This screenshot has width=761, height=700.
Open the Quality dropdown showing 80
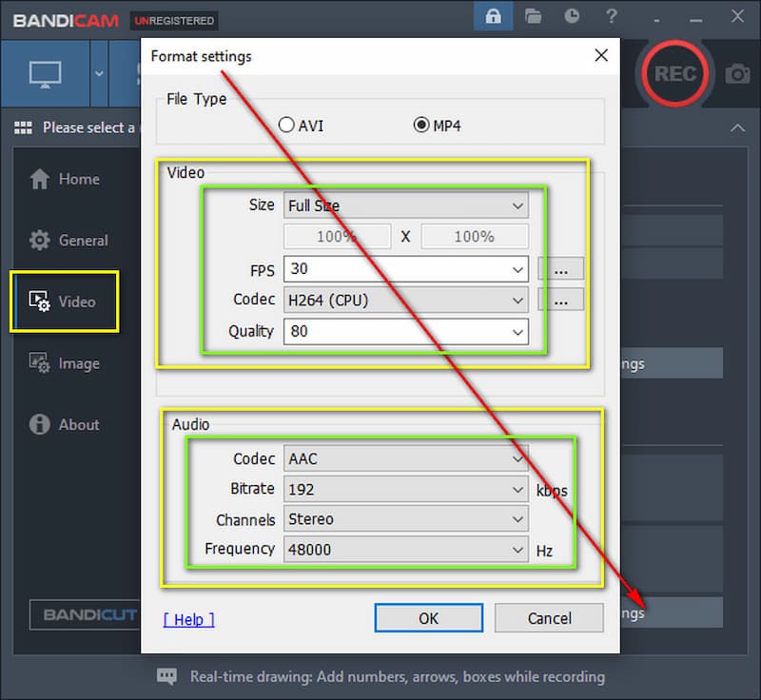[406, 332]
